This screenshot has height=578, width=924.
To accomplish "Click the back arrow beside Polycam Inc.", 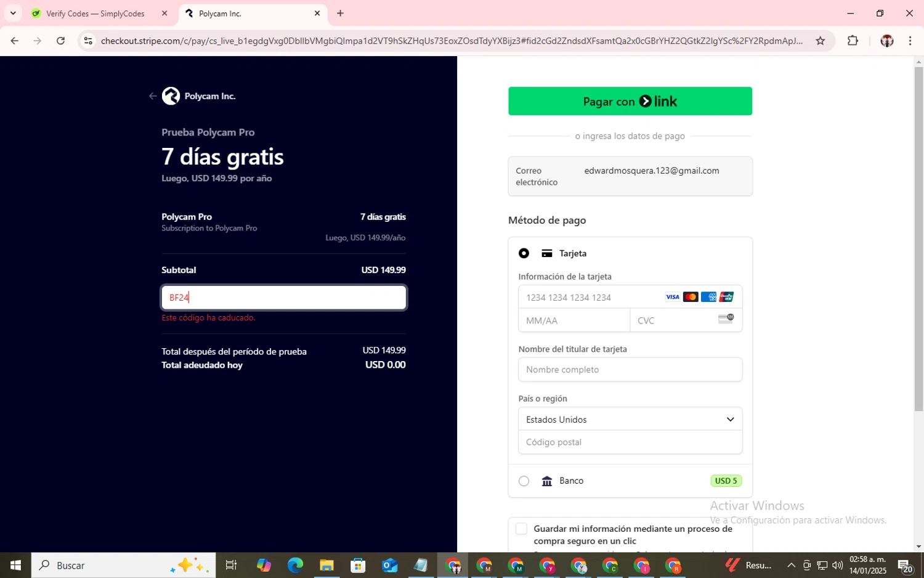I will 153,96.
